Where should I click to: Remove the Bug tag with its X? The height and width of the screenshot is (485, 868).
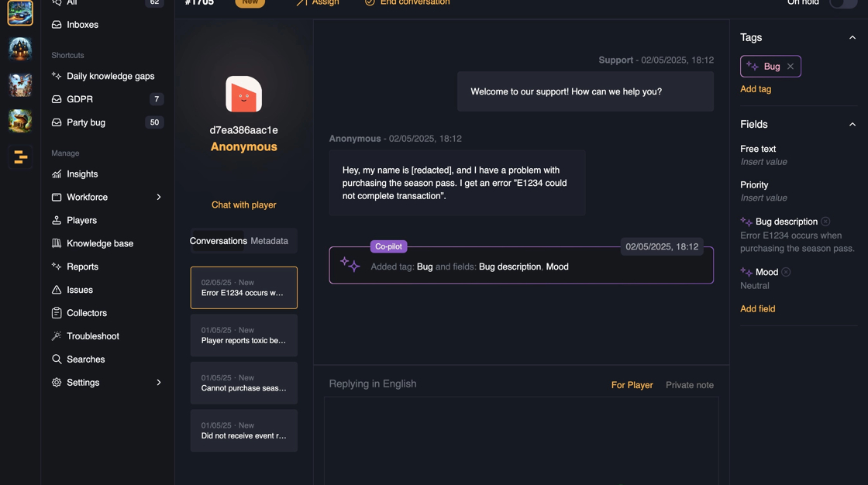pos(790,67)
